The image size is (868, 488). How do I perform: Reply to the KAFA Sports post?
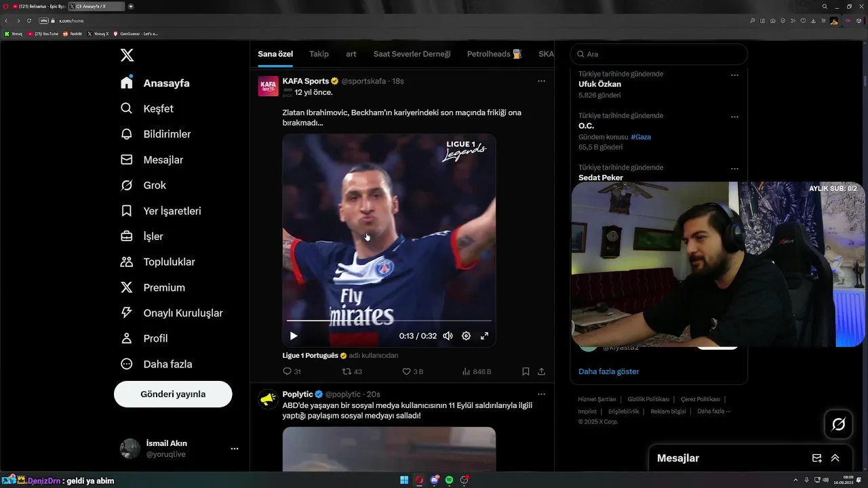point(292,371)
